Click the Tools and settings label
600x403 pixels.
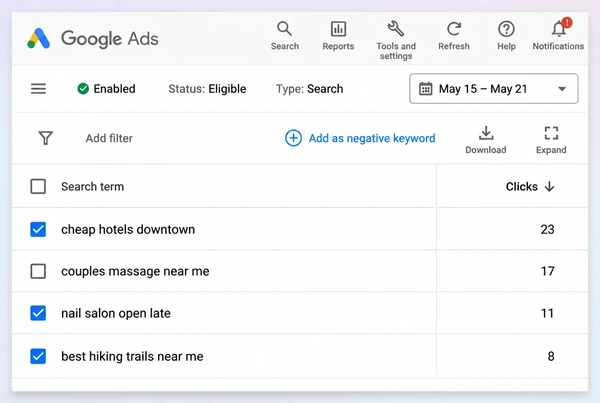396,51
